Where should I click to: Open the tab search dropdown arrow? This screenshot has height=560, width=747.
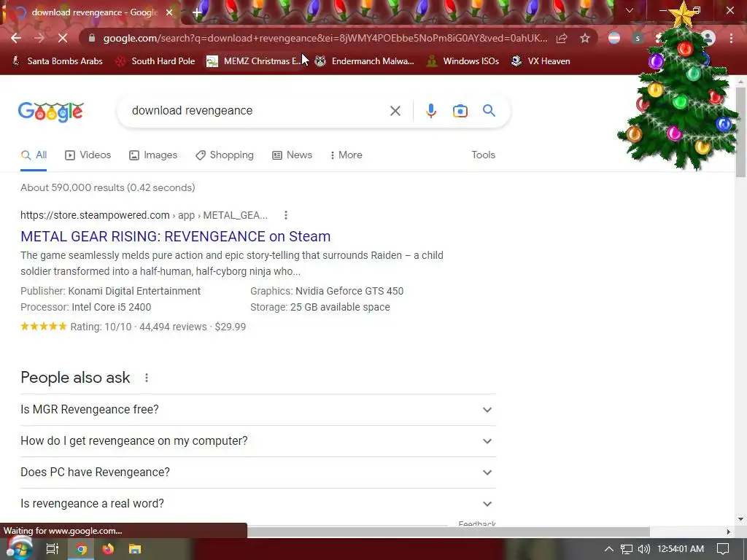(630, 10)
